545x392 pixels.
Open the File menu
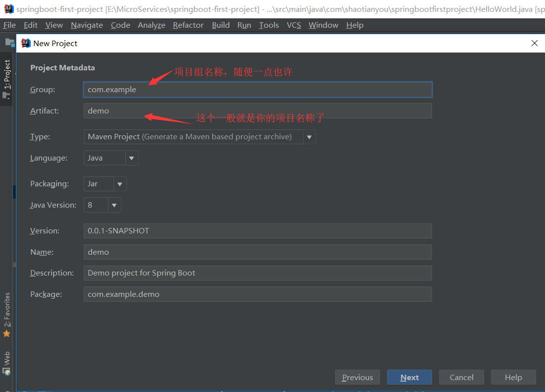[9, 25]
